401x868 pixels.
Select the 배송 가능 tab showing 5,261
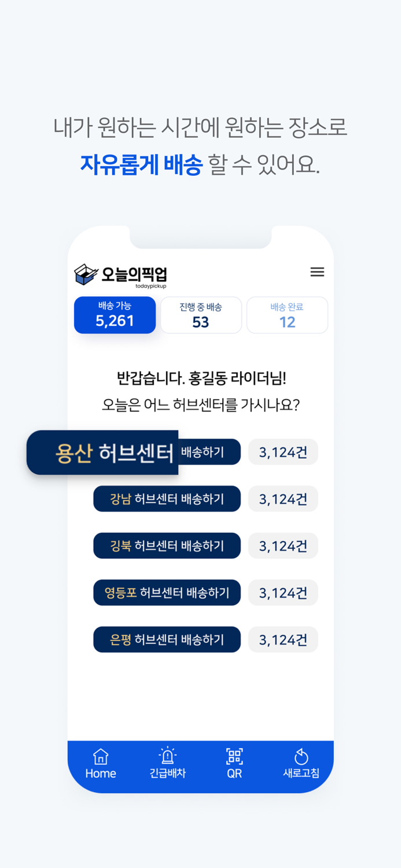pos(115,315)
